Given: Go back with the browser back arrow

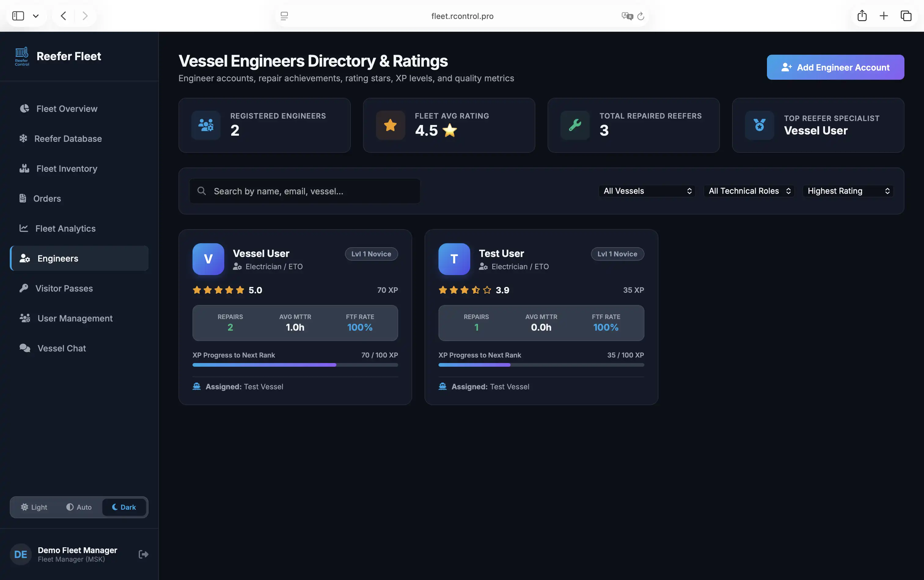Looking at the screenshot, I should pos(64,16).
